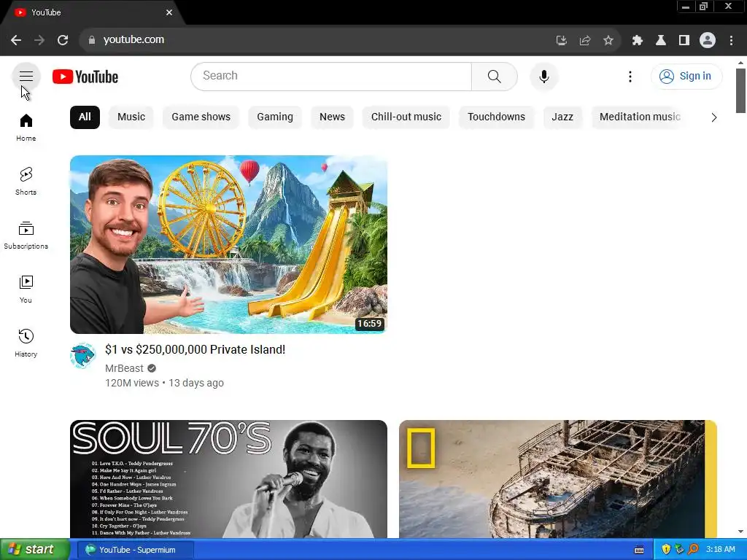Select the Chill-out music chip
747x560 pixels.
coord(406,117)
